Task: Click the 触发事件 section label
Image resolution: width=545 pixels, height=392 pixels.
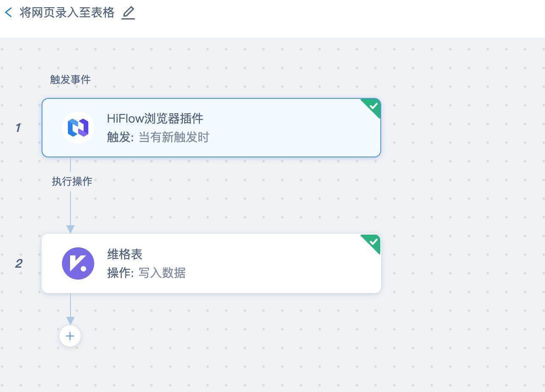Action: click(70, 79)
